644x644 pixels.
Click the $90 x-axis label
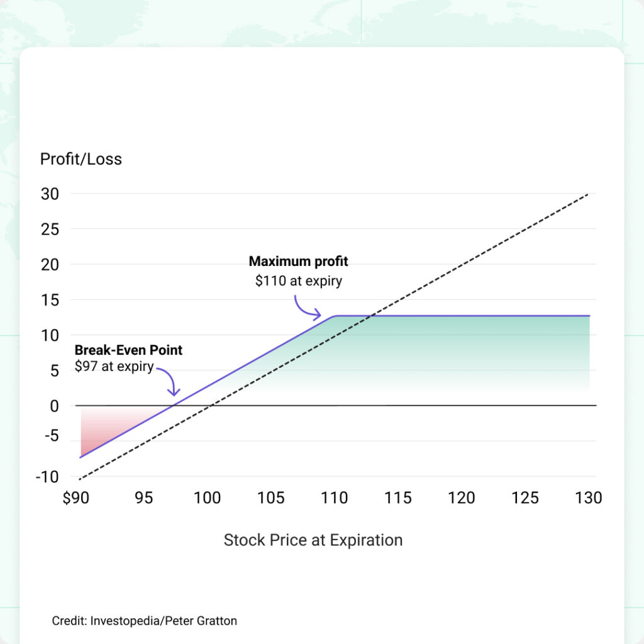76,498
